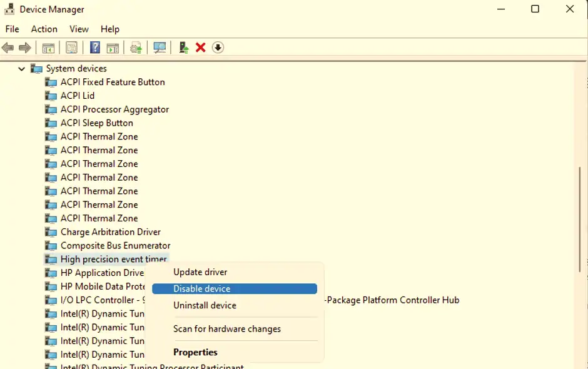Click the gear with green arrow toolbar icon

click(136, 48)
